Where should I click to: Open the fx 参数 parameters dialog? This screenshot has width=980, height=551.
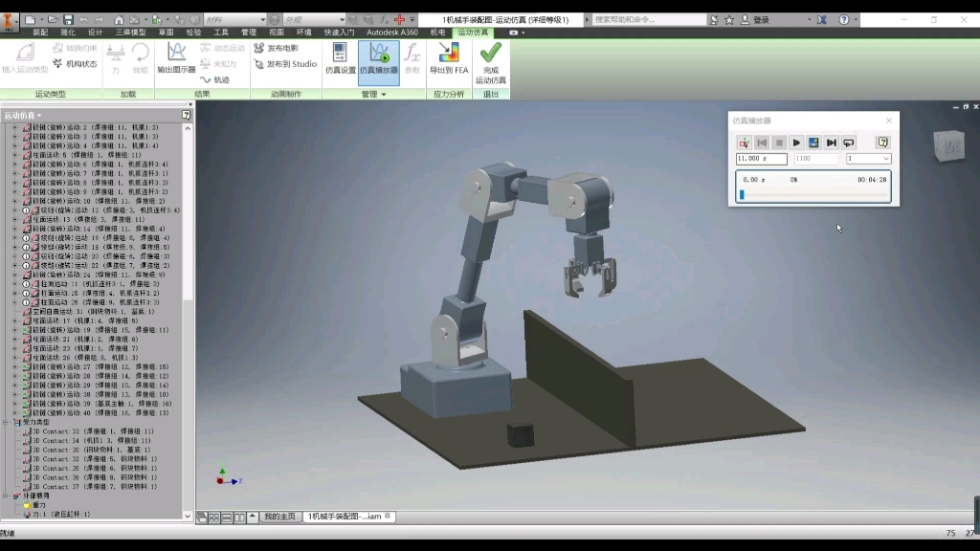pos(413,57)
